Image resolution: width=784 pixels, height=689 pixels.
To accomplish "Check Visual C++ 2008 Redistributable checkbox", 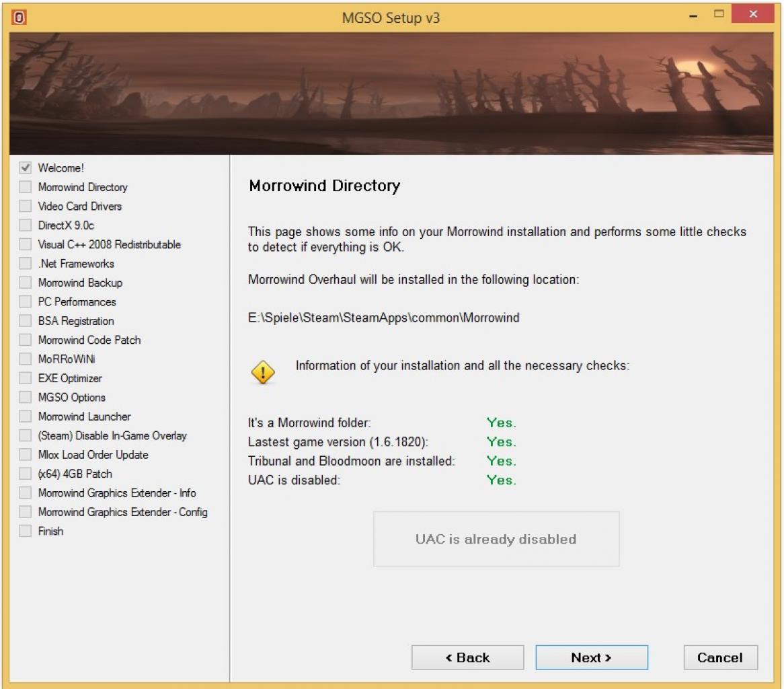I will 25,244.
